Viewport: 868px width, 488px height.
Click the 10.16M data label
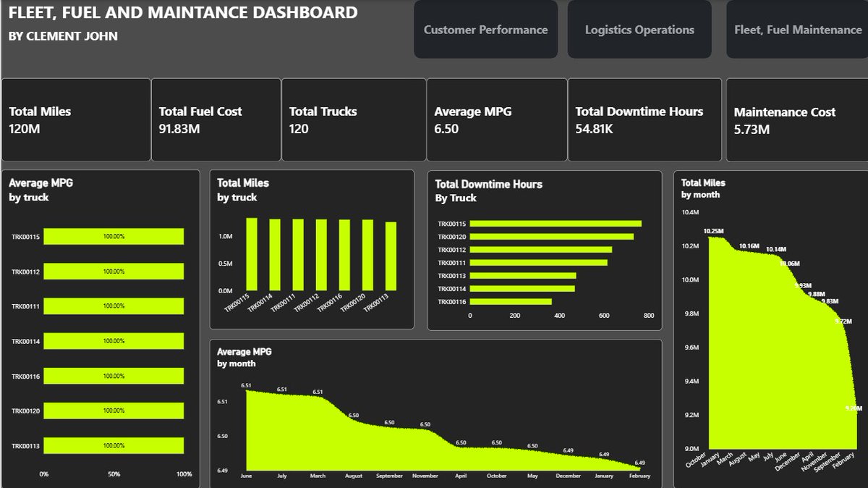(749, 246)
